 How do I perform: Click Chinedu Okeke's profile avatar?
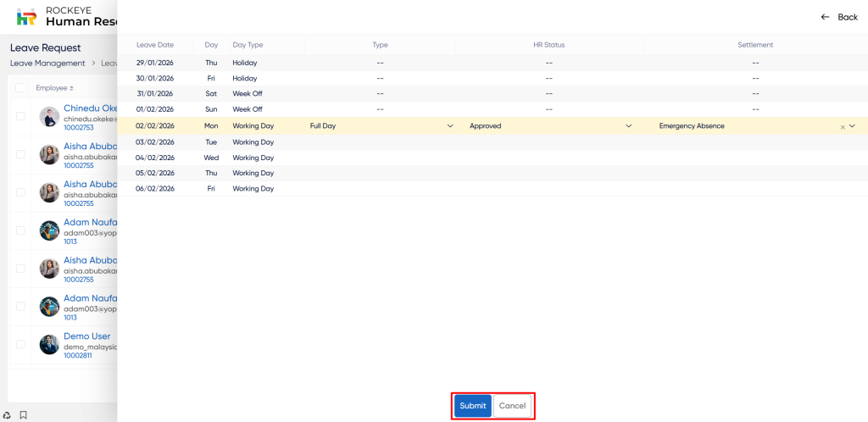[x=49, y=117]
